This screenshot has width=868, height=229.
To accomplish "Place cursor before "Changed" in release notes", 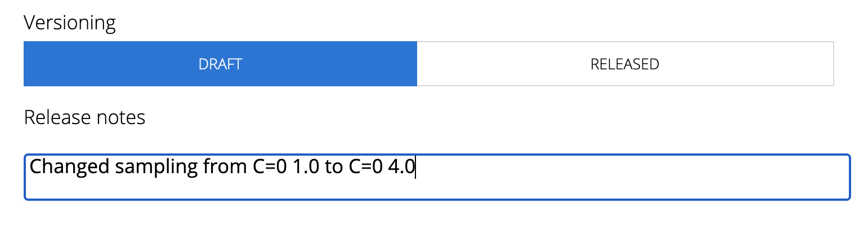I will (x=30, y=168).
